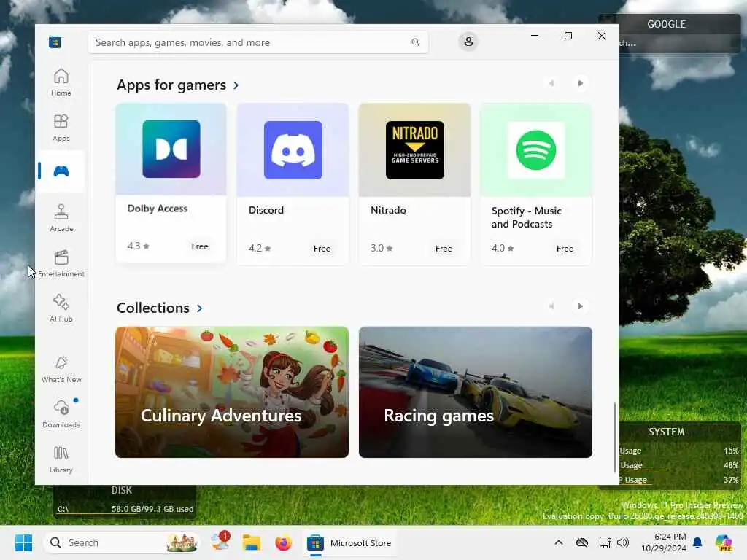Viewport: 747px width, 560px height.
Task: Click Free button on Dolby Access
Action: coord(200,246)
